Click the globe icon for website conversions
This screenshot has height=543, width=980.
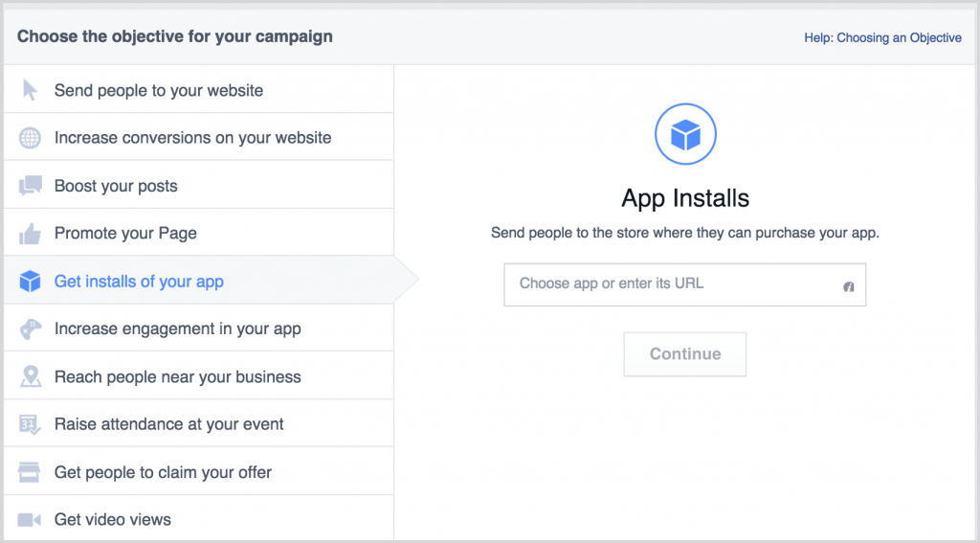tap(30, 138)
